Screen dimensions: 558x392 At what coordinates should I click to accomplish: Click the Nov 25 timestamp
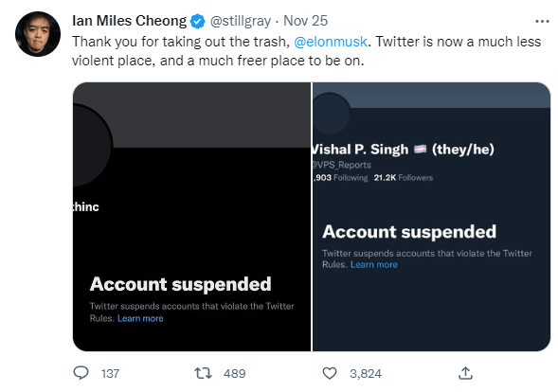(x=305, y=21)
